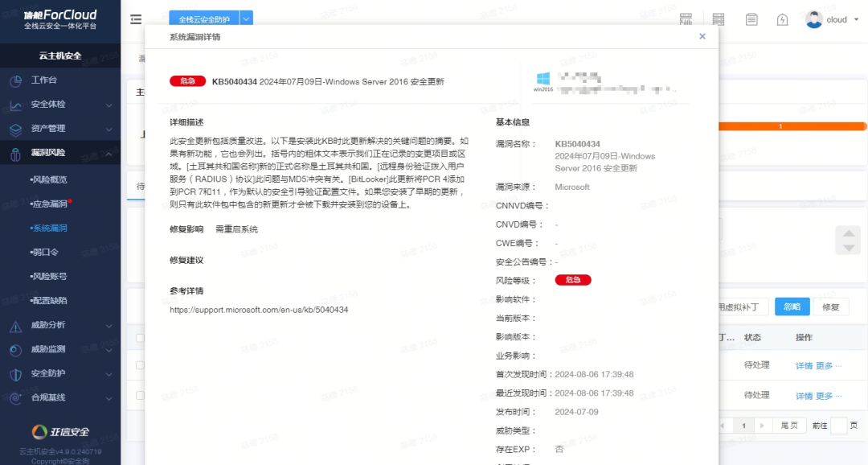Image resolution: width=868 pixels, height=465 pixels.
Task: Click the 需重启系统 text
Action: point(236,229)
